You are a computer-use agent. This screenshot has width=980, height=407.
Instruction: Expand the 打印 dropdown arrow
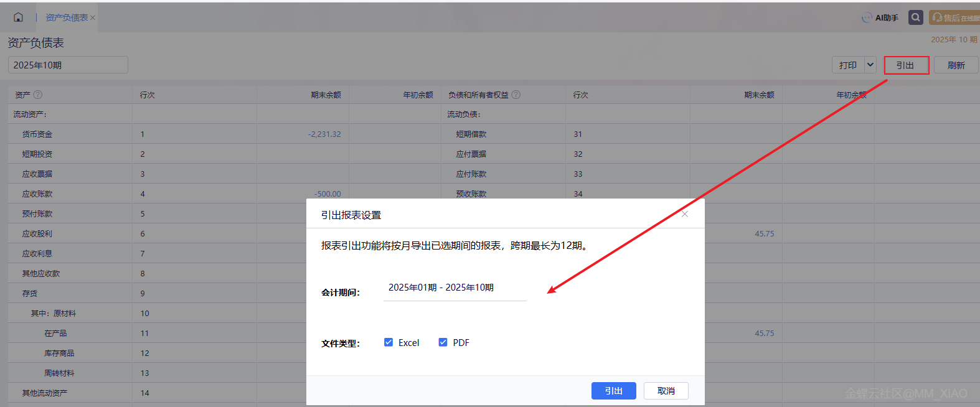[x=870, y=65]
